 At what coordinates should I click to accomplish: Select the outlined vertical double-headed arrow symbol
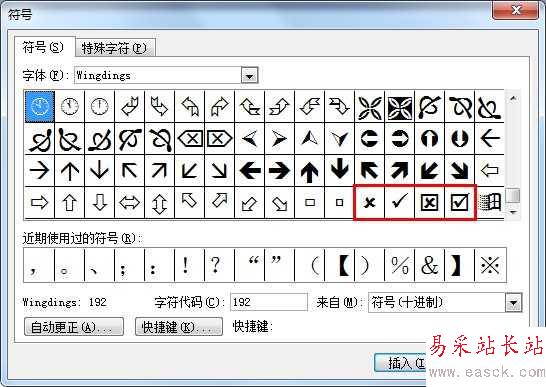coord(159,202)
